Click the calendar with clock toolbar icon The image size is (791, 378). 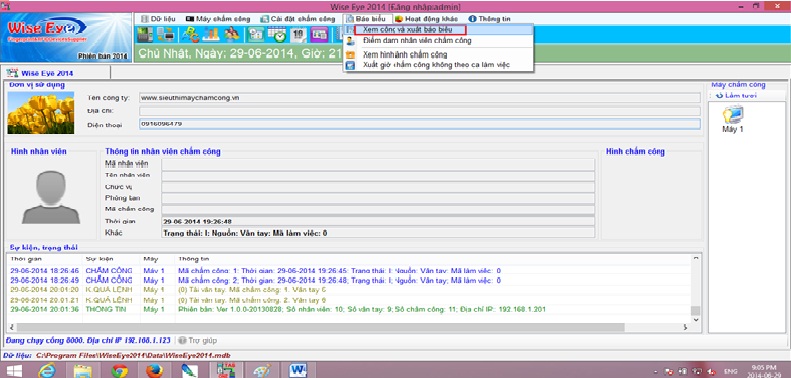click(277, 34)
